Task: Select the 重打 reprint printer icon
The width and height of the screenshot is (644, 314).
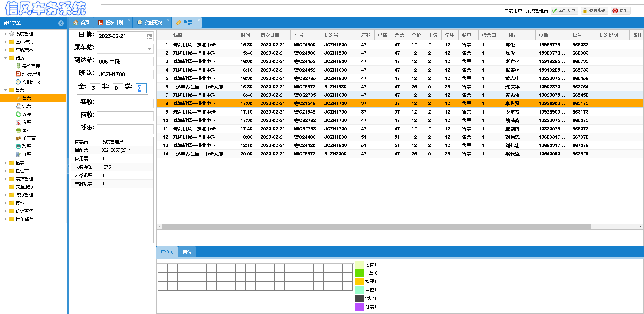Action: tap(18, 130)
